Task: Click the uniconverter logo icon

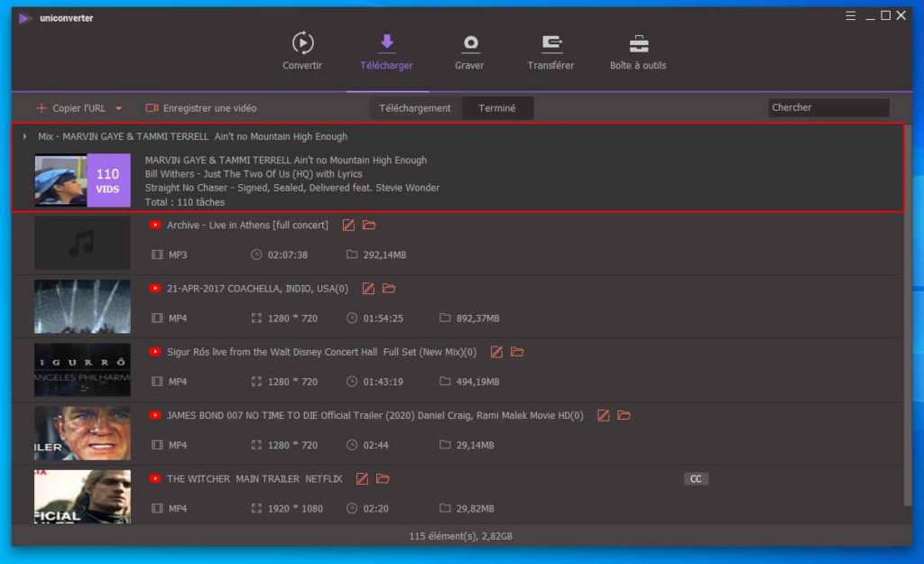Action: 24,18
